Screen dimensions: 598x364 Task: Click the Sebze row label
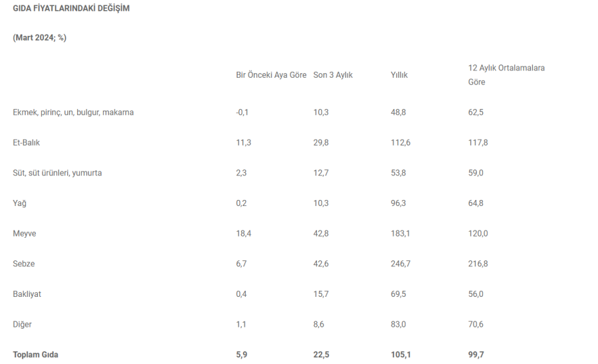(24, 264)
